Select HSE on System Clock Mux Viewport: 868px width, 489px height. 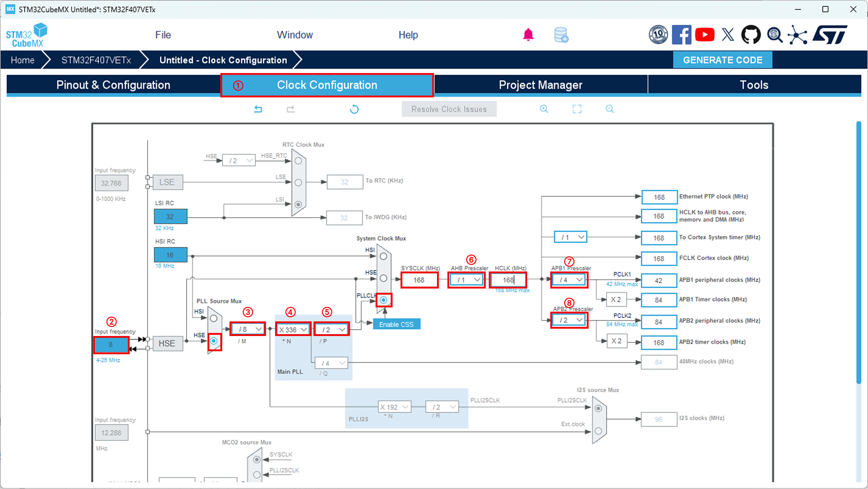(383, 278)
